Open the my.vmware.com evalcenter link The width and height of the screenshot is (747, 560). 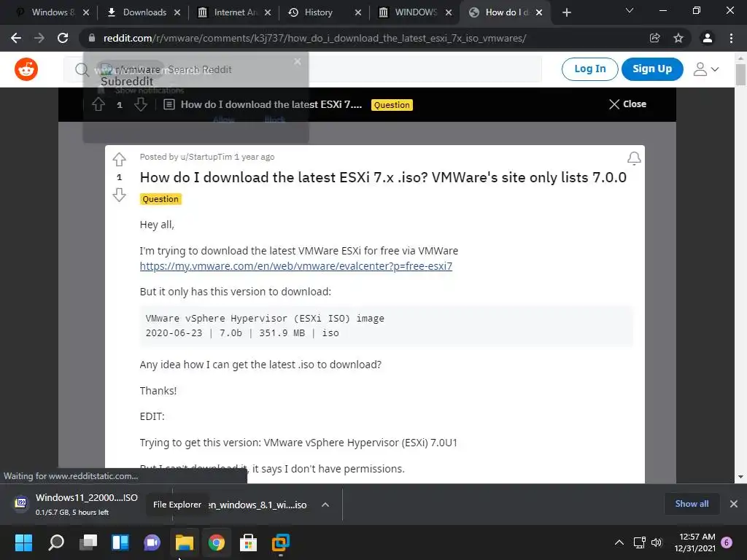coord(296,266)
